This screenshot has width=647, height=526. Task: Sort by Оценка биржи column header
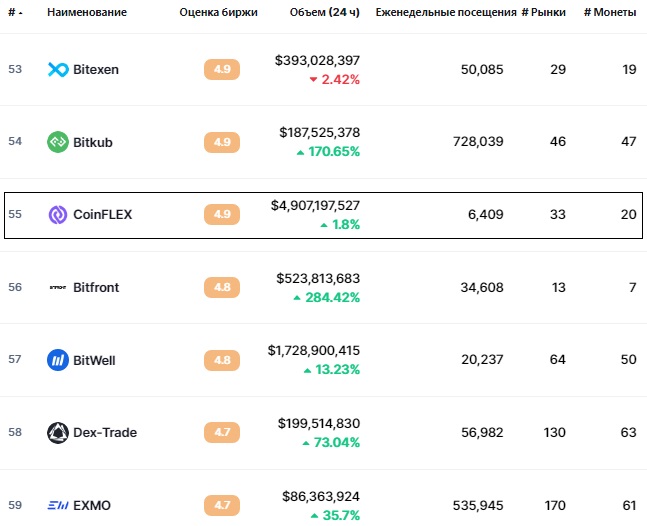pyautogui.click(x=218, y=12)
